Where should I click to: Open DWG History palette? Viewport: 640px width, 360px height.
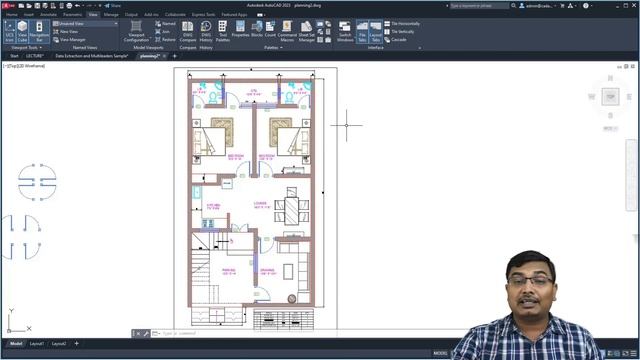tap(206, 31)
